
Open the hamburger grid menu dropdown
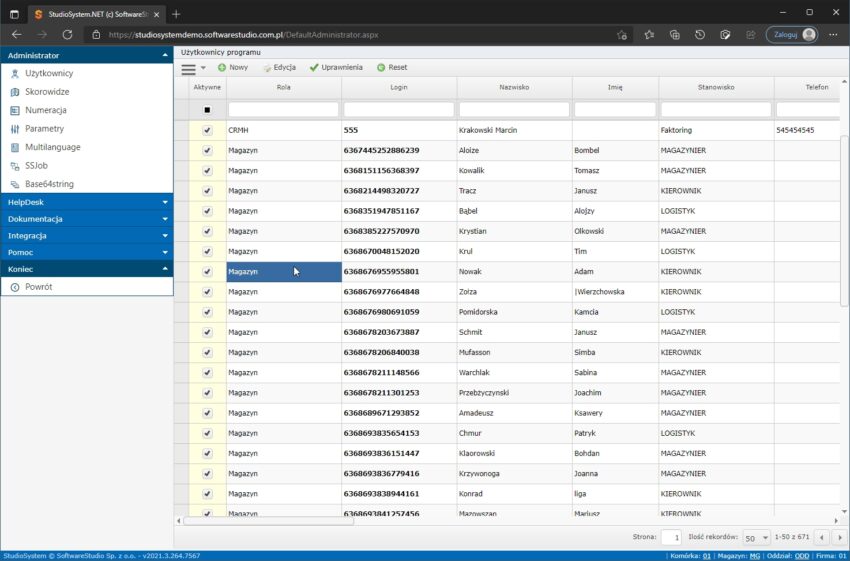[193, 68]
